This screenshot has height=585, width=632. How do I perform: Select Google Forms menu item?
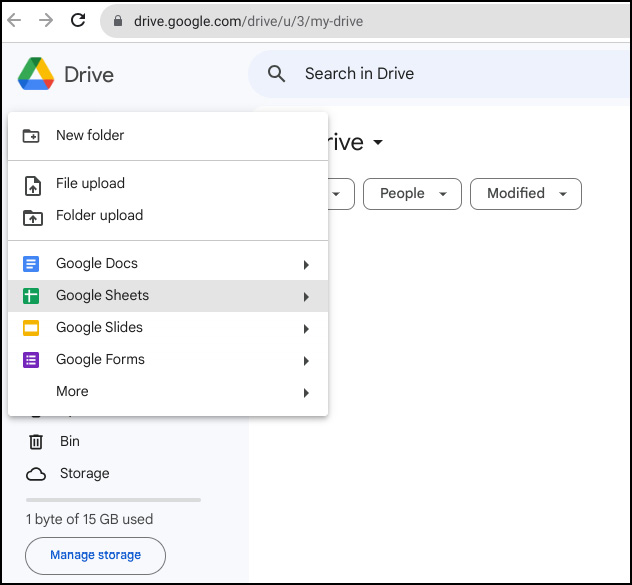click(168, 360)
